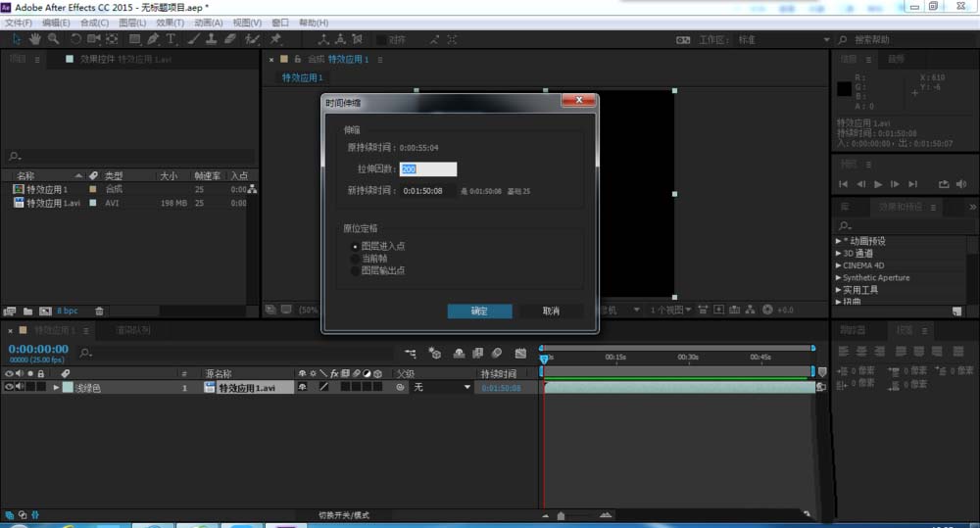The height and width of the screenshot is (528, 980).
Task: Select the Type text tool
Action: click(x=171, y=39)
